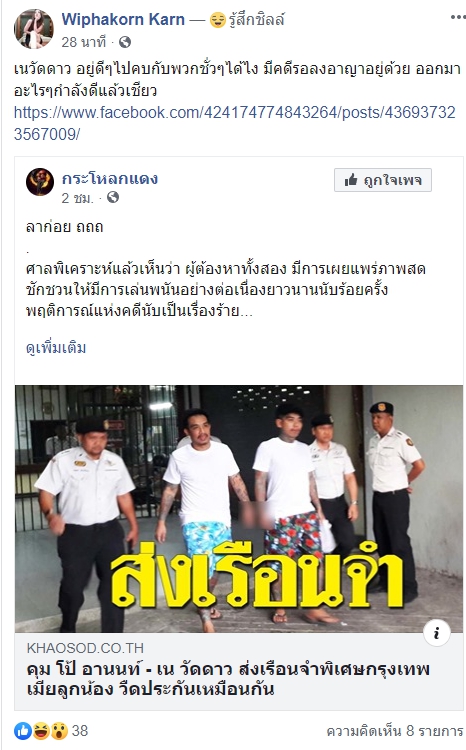Click the info icon on the article image
Image resolution: width=466 pixels, height=750 pixels.
coord(436,633)
